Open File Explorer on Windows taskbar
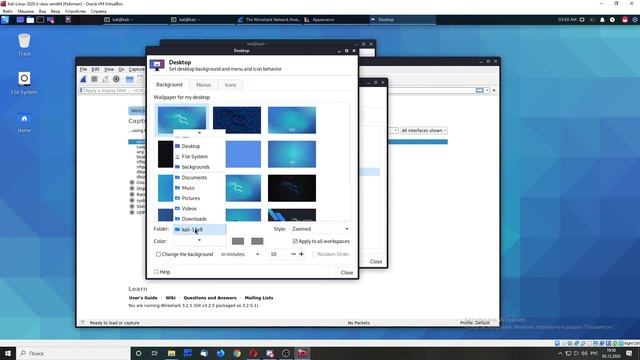The height and width of the screenshot is (360, 640). point(171,353)
